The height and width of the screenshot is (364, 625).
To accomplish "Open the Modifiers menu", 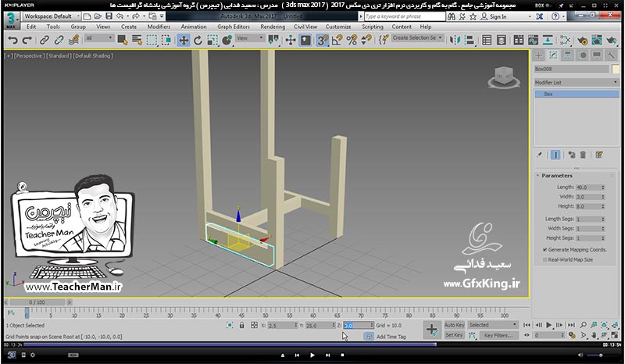I will tap(159, 27).
